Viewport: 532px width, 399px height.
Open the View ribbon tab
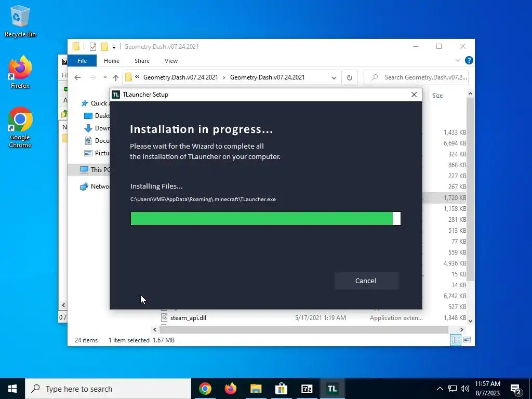(171, 61)
